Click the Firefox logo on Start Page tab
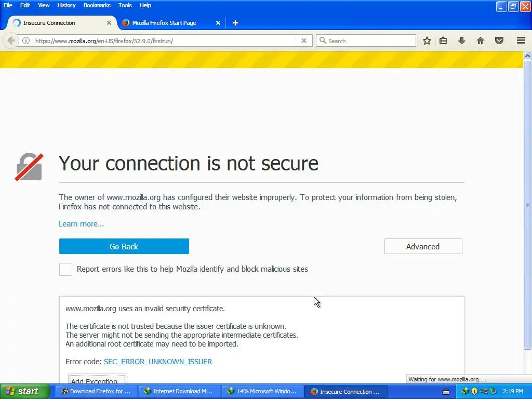Screen dimensions: 532x399 click(x=126, y=23)
